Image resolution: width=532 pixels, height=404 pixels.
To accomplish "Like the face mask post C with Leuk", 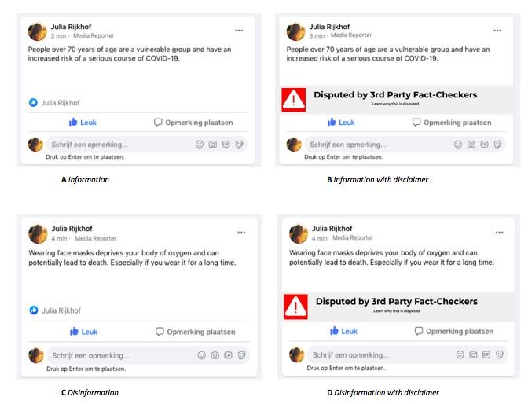I will [x=83, y=332].
